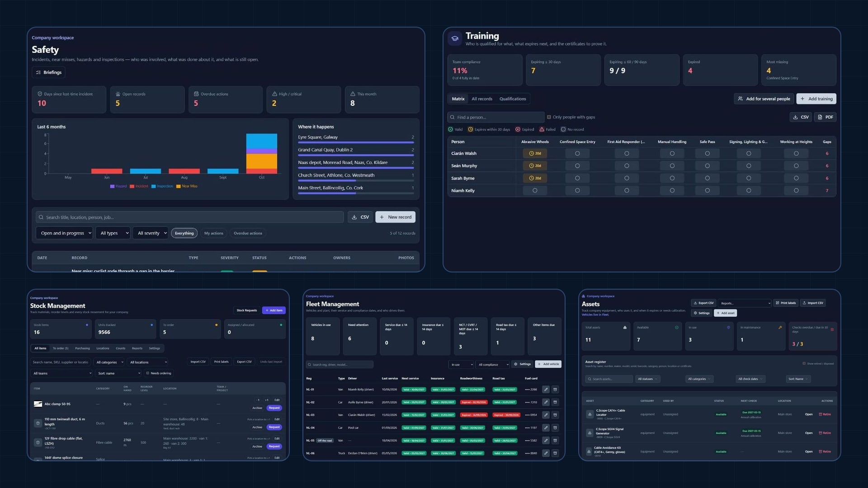
Task: Click the Vehicles live in Fleet link
Action: (x=595, y=314)
